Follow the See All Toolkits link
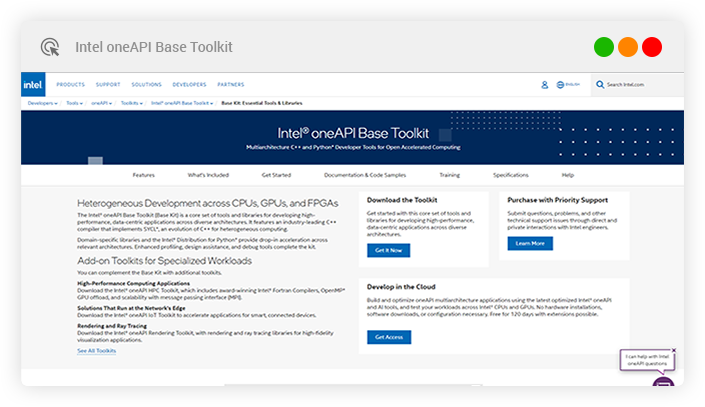 97,351
